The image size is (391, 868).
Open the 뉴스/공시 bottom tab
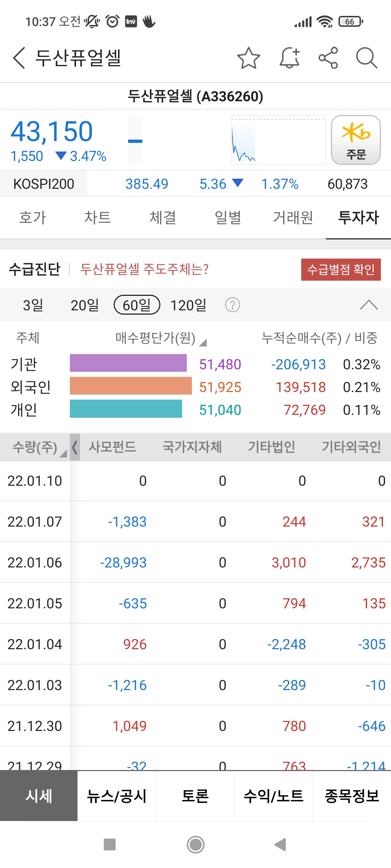click(x=117, y=796)
